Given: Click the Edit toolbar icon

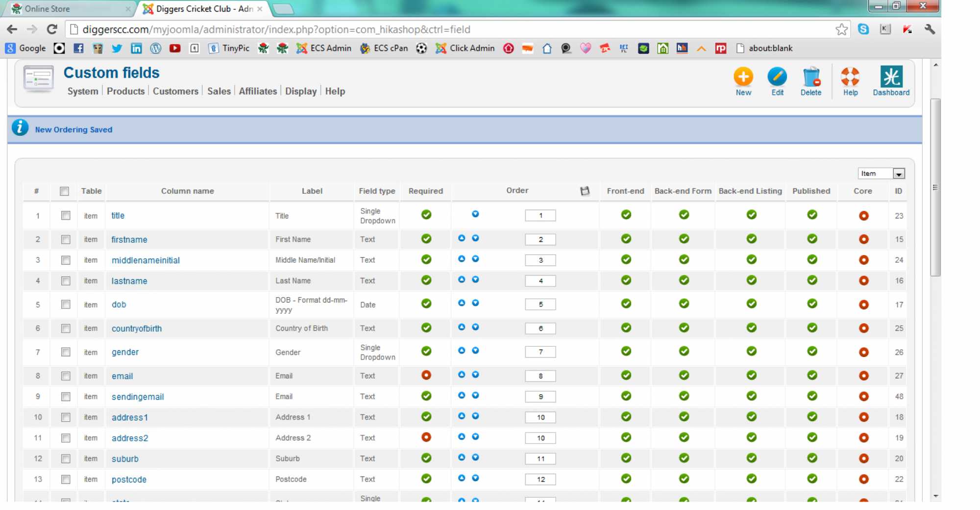Looking at the screenshot, I should pos(777,77).
